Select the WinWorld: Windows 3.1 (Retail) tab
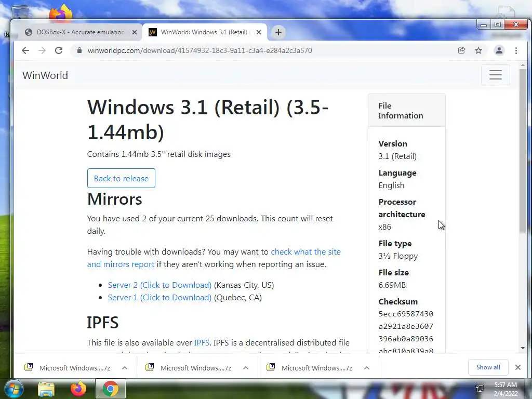The width and height of the screenshot is (532, 399). coord(204,32)
